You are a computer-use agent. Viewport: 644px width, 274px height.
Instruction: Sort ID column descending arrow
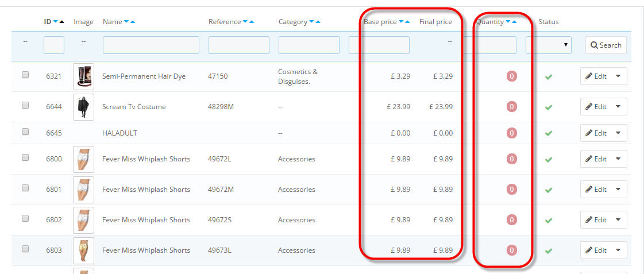[x=56, y=22]
